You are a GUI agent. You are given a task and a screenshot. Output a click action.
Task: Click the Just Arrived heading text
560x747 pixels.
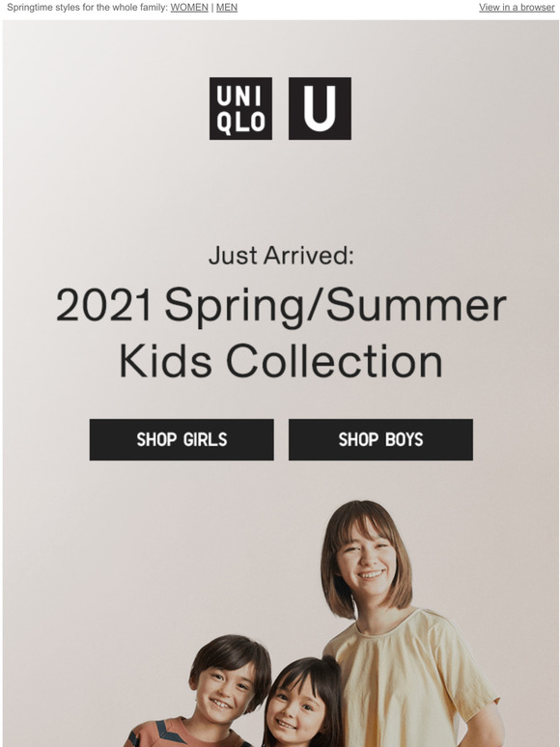281,256
